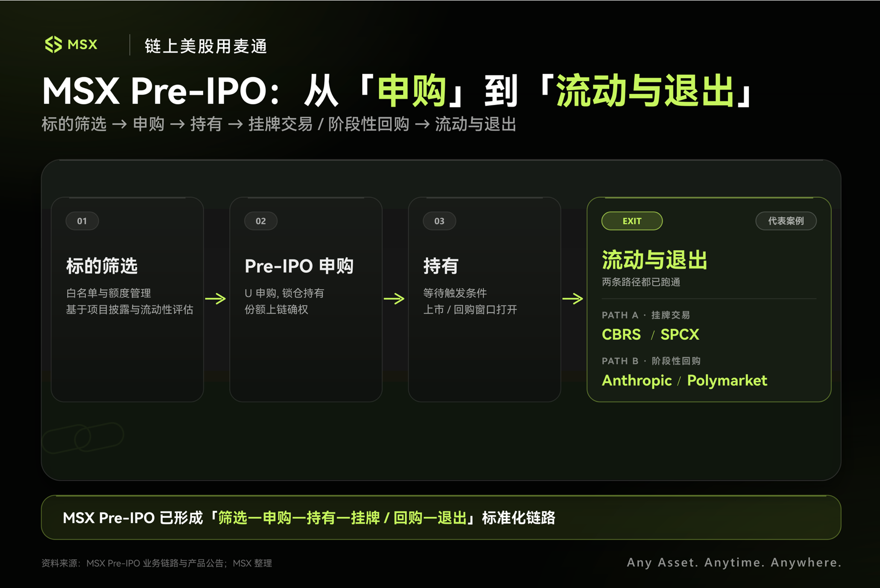Click the bottom banner text 标准化链路

coord(519,518)
